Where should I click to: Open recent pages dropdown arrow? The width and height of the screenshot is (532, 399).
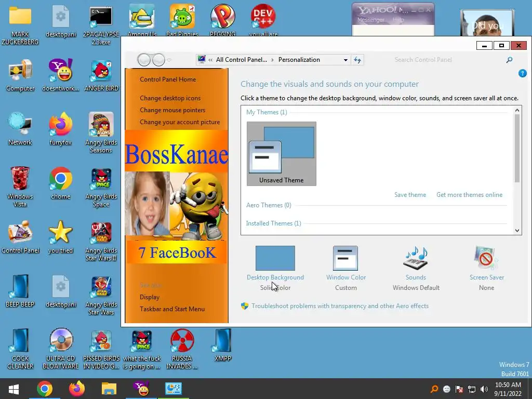(169, 60)
